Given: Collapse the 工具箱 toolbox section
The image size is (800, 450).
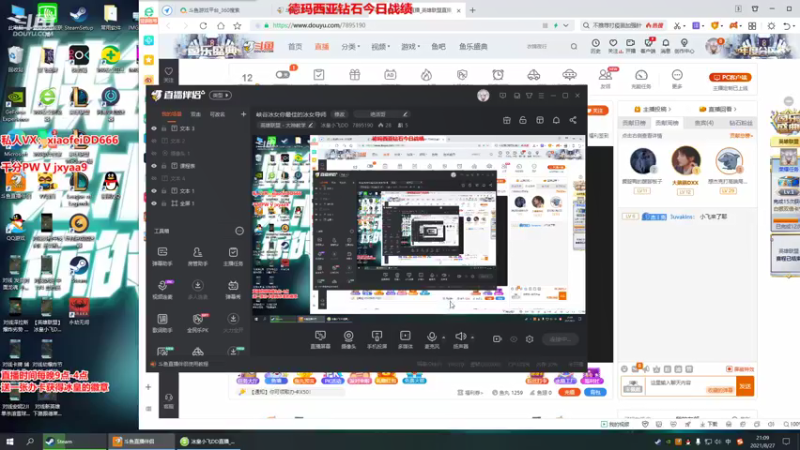Looking at the screenshot, I should 239,231.
